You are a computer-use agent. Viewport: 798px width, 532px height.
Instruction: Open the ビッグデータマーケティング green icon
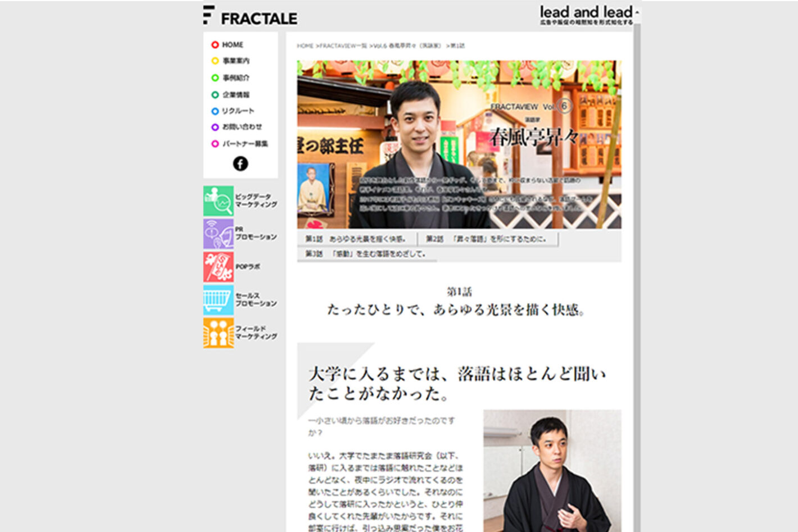coord(219,201)
